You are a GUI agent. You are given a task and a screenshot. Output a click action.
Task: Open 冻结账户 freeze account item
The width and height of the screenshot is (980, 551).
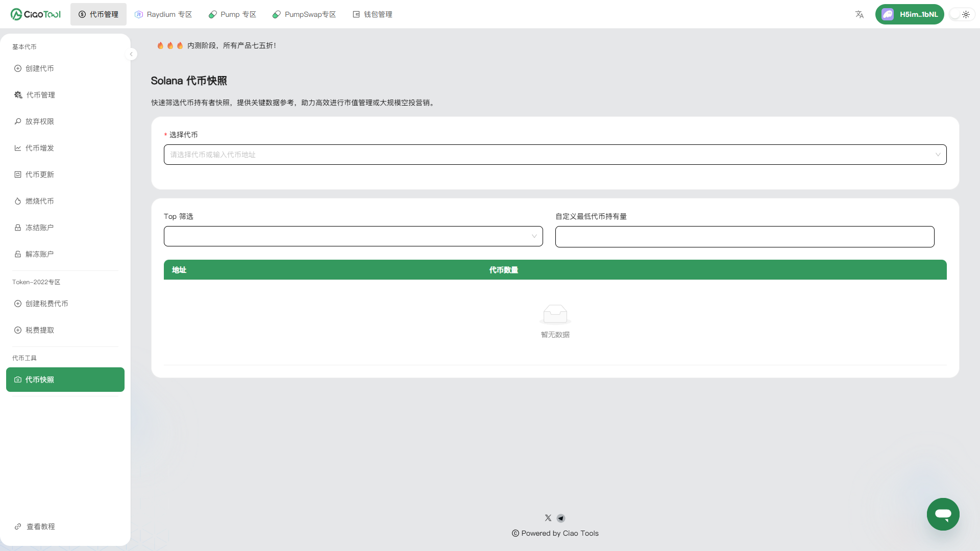(x=40, y=228)
